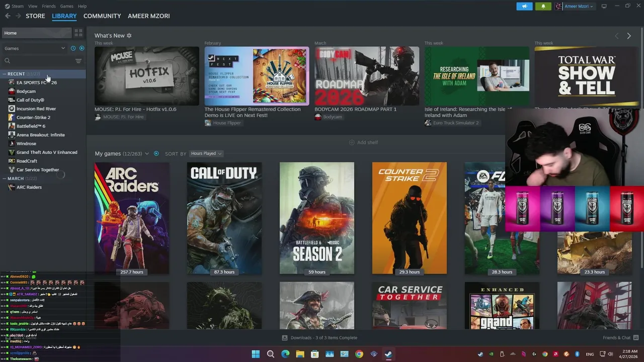Open Microsoft Store from taskbar

(x=315, y=354)
